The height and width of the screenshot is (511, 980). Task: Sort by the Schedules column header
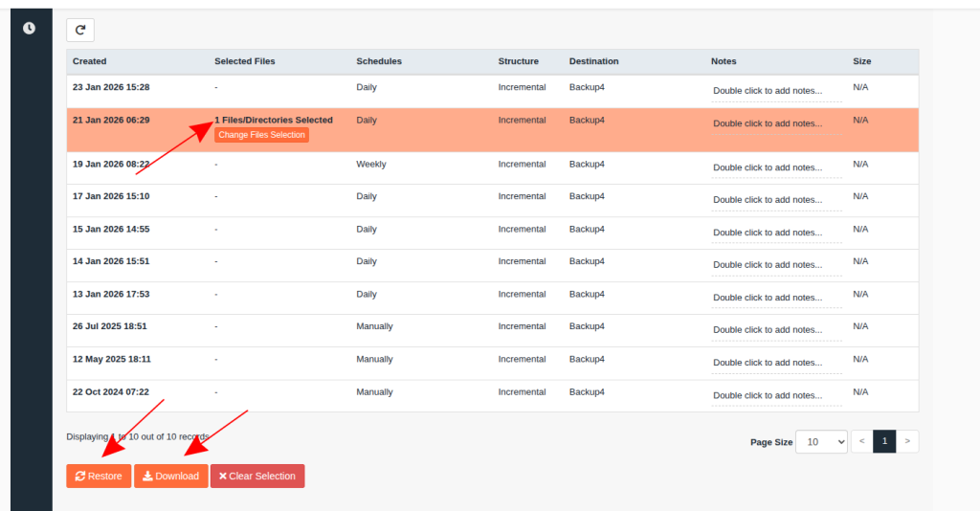[379, 61]
